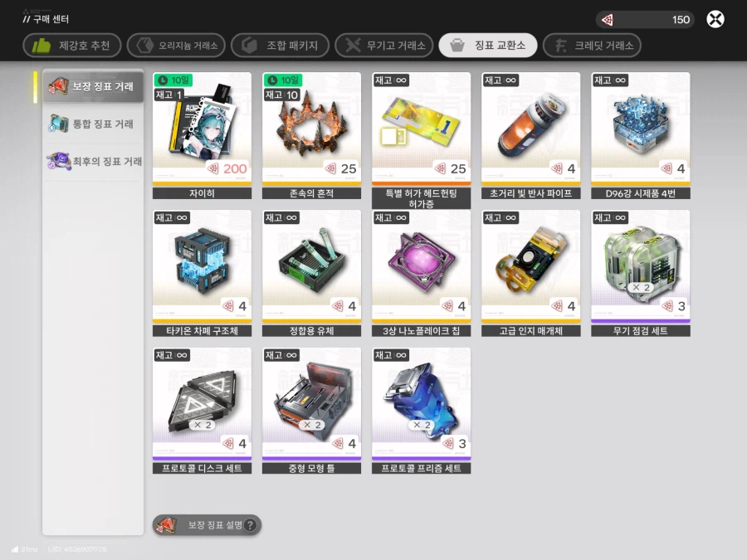Click the 중형 모형 틀 item

coord(311,404)
